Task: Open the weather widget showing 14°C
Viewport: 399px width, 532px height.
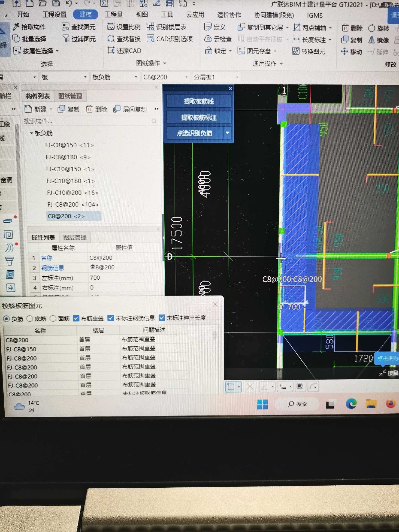Action: [27, 406]
